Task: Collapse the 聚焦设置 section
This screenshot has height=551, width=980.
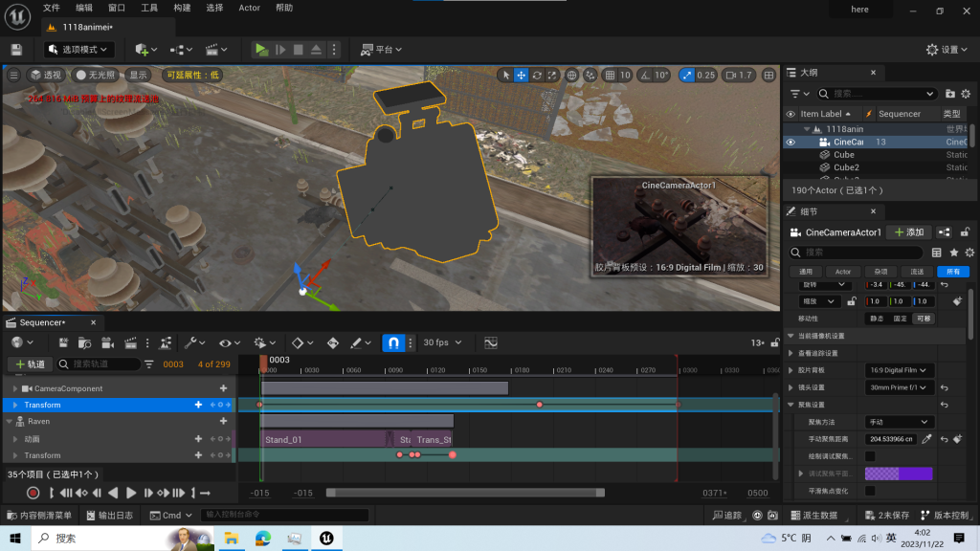Action: [x=791, y=405]
